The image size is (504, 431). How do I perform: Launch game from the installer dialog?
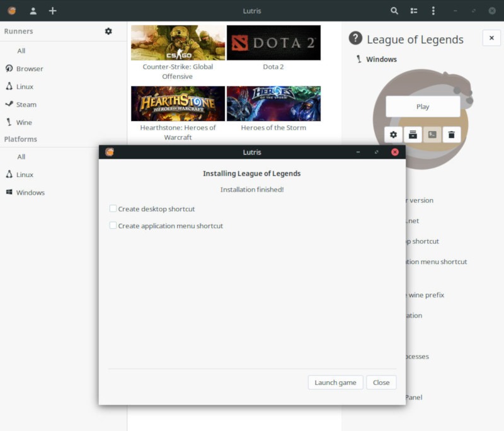point(335,382)
